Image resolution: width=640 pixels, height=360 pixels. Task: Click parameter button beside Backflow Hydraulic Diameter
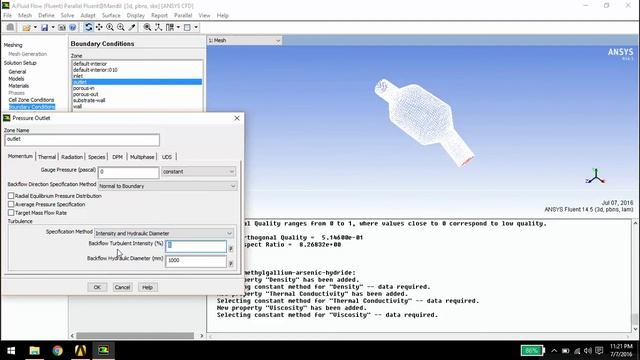231,264
